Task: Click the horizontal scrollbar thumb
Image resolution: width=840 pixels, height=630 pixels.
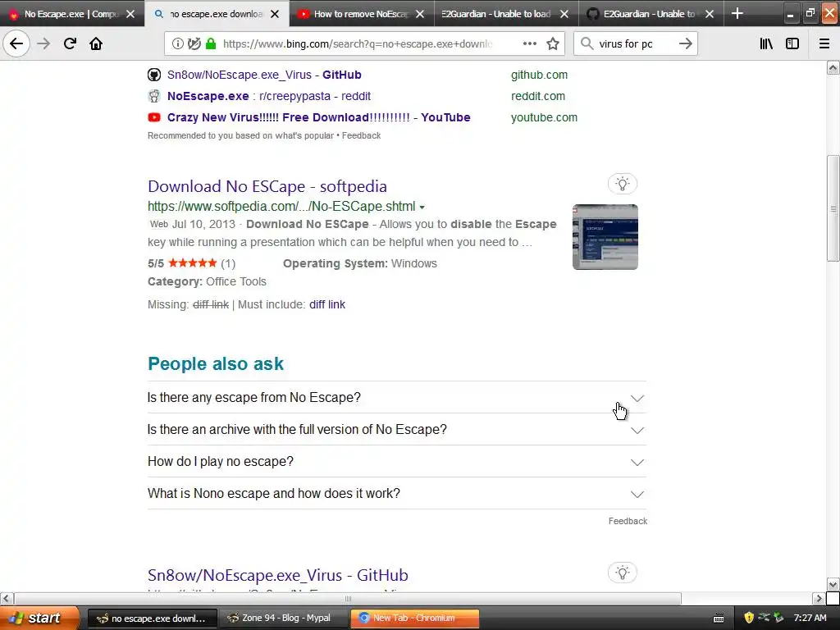Action: [348, 598]
